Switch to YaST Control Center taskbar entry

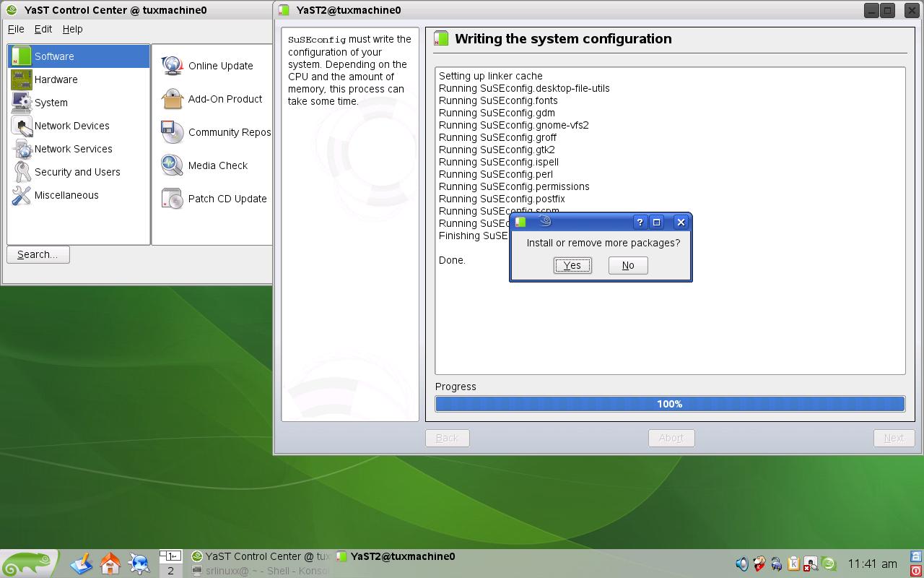pos(261,556)
